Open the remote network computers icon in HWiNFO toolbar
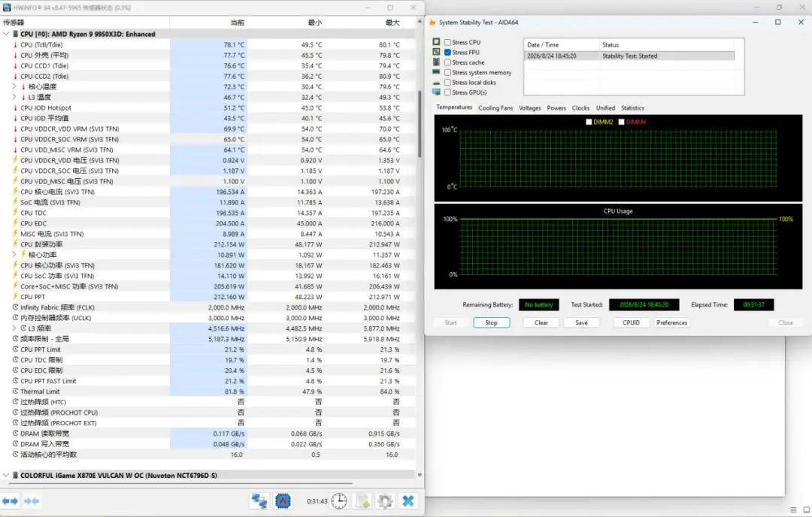 pos(259,501)
